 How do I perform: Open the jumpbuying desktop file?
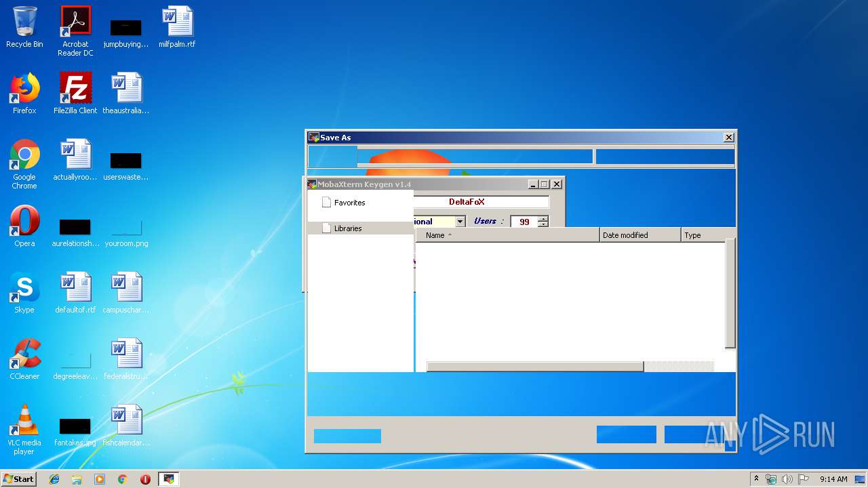coord(126,33)
